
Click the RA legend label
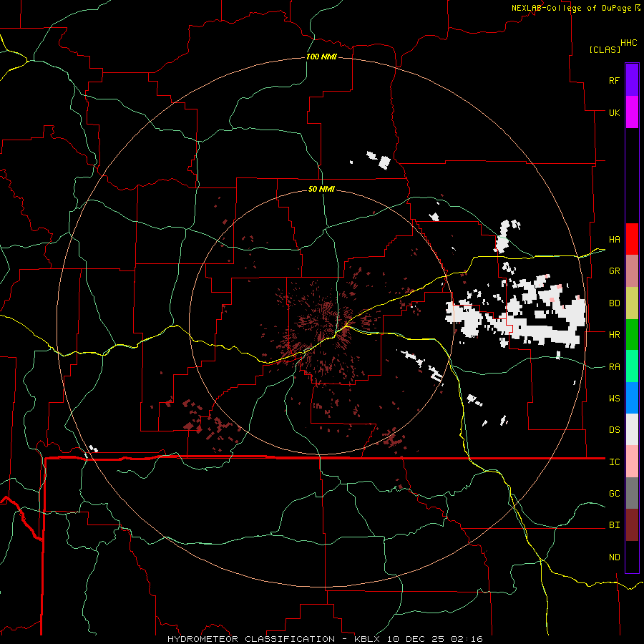click(614, 367)
